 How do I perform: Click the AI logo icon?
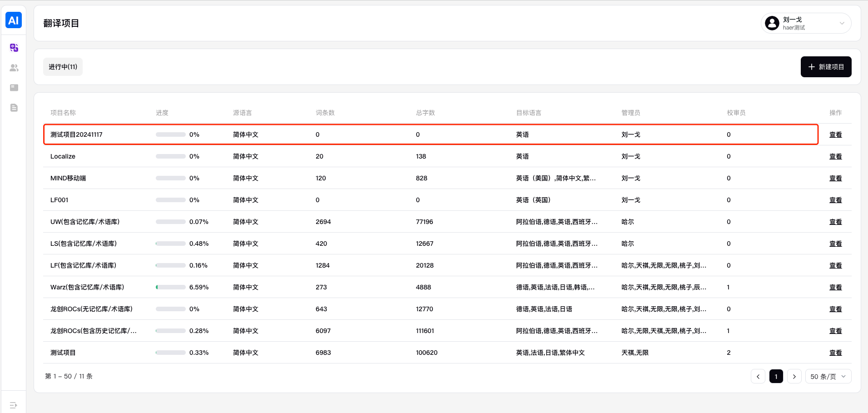click(14, 20)
